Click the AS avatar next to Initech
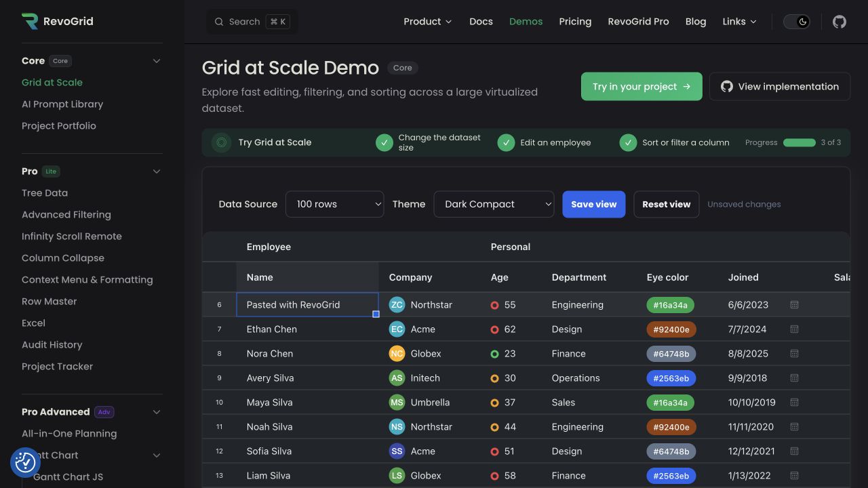The image size is (868, 488). pyautogui.click(x=397, y=378)
